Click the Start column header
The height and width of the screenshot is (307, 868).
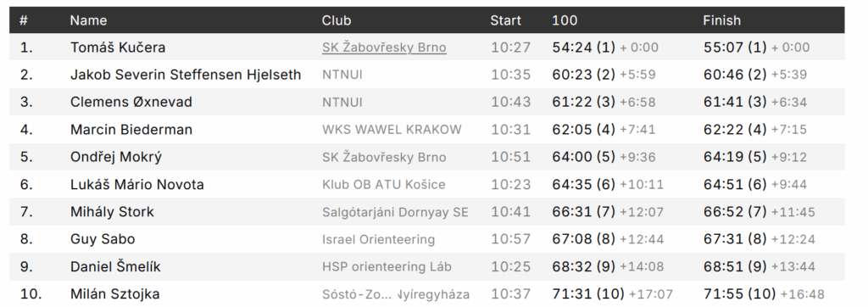505,20
